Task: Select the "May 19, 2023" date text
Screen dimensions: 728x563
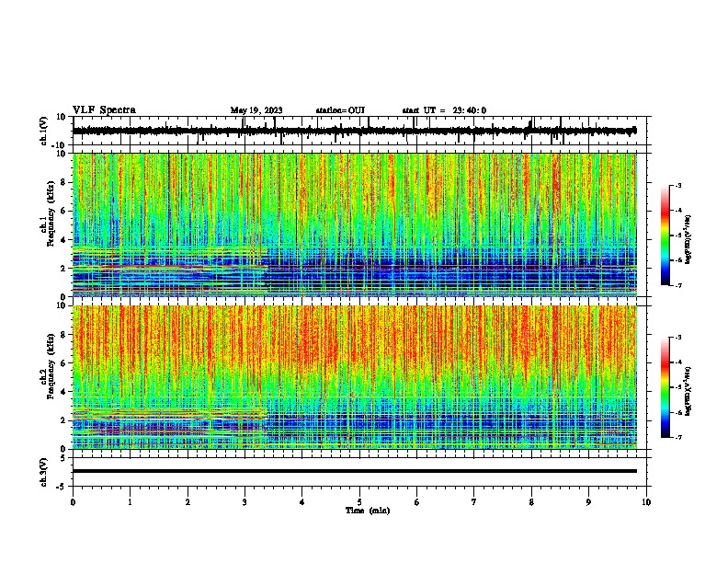Action: (256, 110)
